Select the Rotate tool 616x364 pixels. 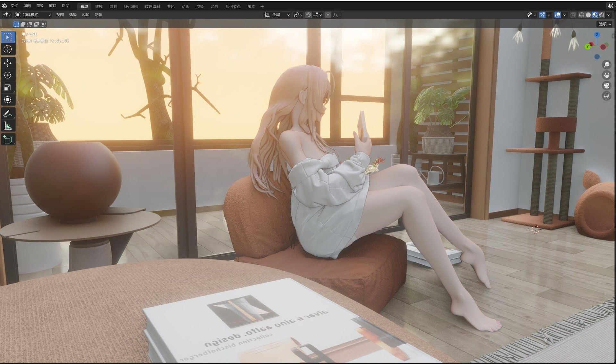[x=8, y=75]
